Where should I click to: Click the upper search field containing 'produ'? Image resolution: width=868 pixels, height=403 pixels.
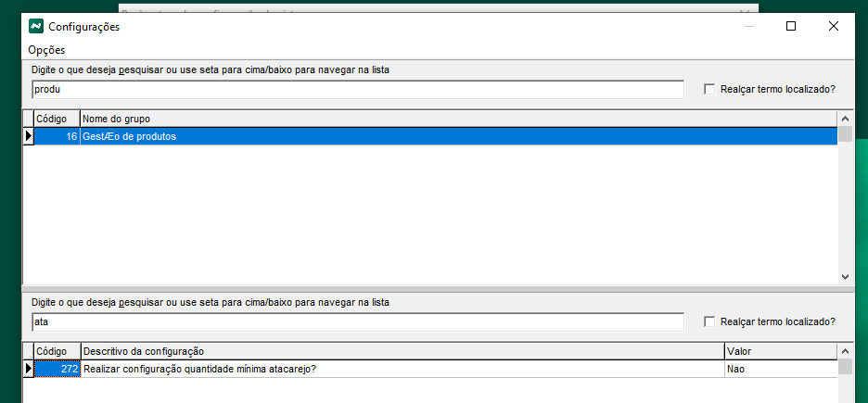357,89
